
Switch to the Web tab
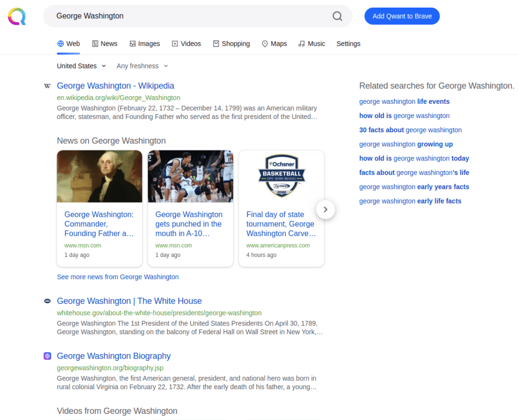(68, 44)
